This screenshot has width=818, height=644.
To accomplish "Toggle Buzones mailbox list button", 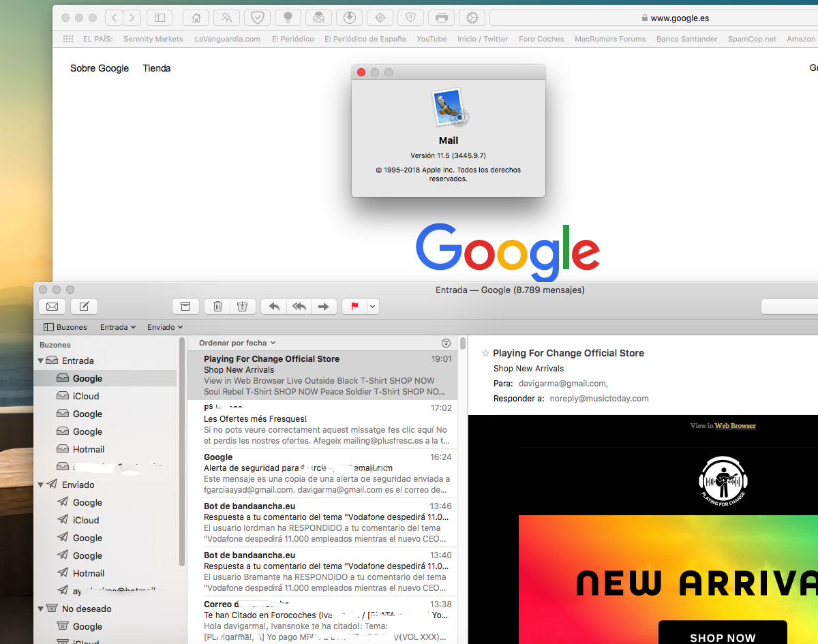I will [x=65, y=327].
